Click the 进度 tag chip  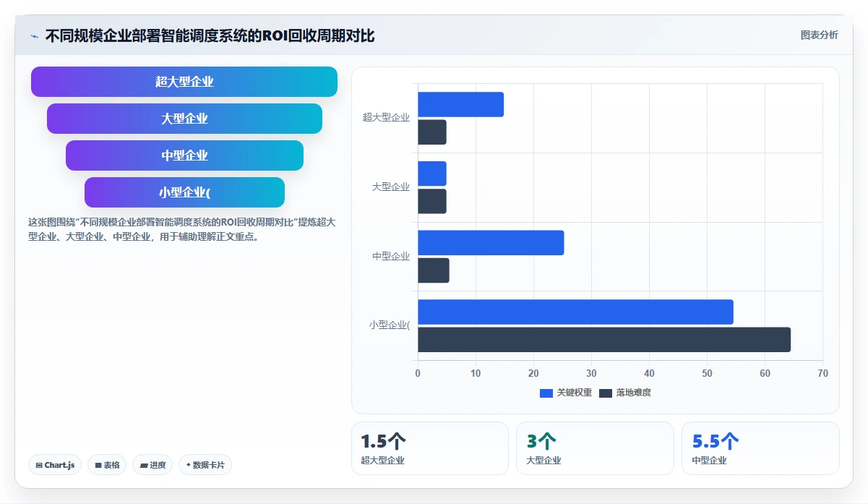click(152, 465)
